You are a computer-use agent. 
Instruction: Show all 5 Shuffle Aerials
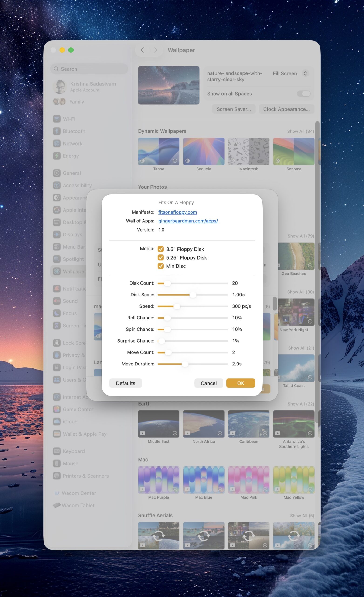302,516
